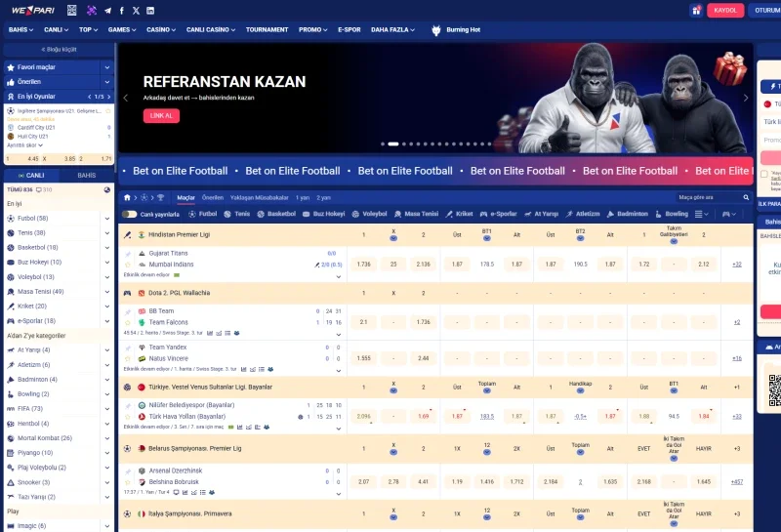This screenshot has height=532, width=781.
Task: Select Bowling sport filter
Action: [672, 214]
